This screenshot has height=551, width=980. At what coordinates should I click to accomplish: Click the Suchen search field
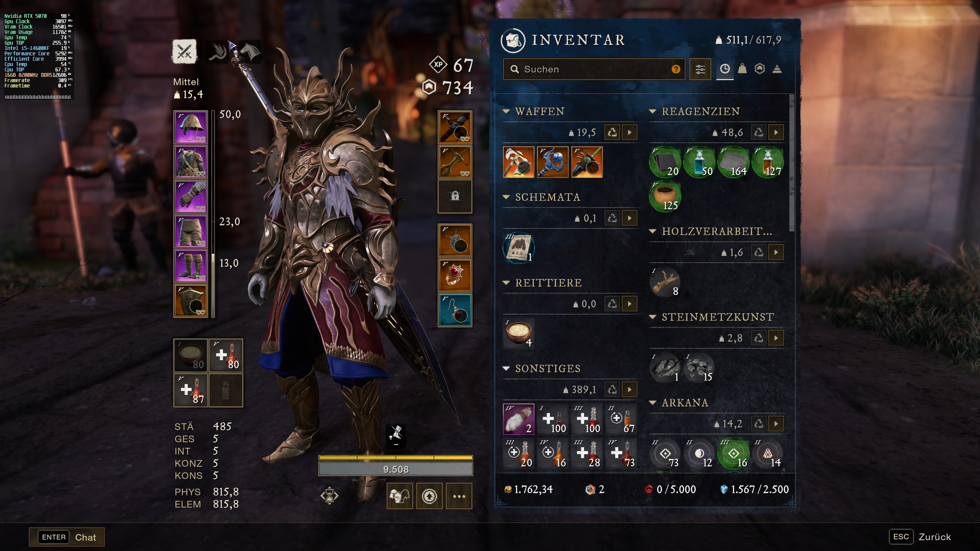(x=594, y=69)
